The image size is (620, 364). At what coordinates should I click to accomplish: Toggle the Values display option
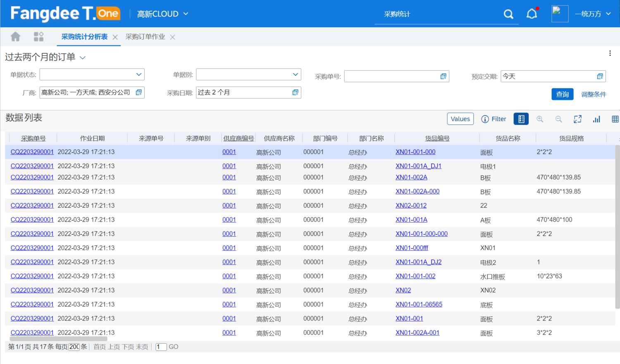click(460, 119)
